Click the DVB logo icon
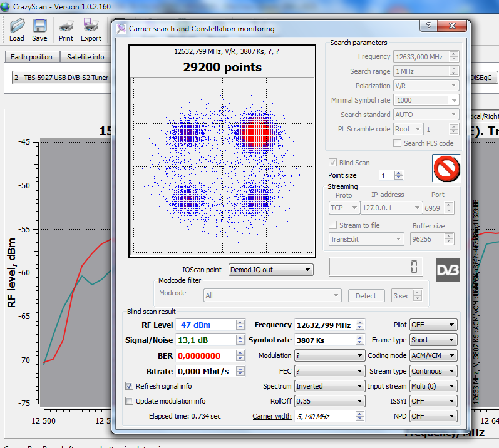The height and width of the screenshot is (448, 499). pyautogui.click(x=448, y=270)
